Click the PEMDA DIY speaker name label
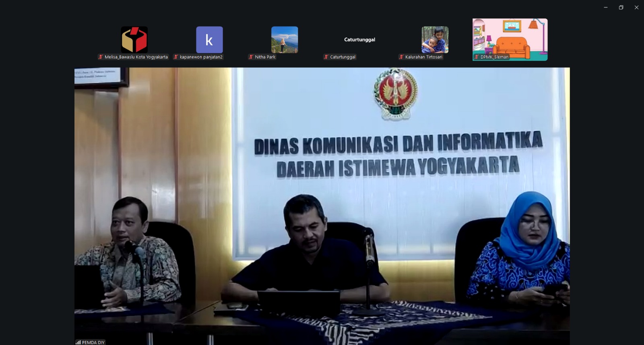The height and width of the screenshot is (345, 644). 93,342
